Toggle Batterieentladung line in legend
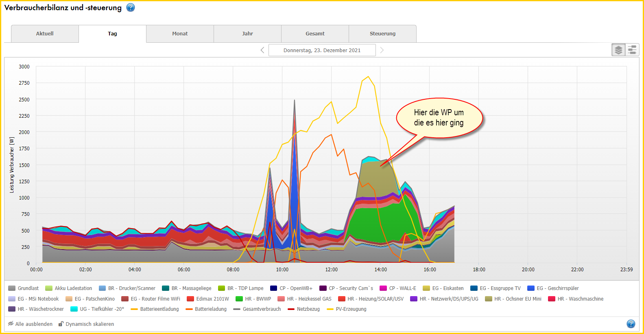The width and height of the screenshot is (644, 334). point(155,309)
